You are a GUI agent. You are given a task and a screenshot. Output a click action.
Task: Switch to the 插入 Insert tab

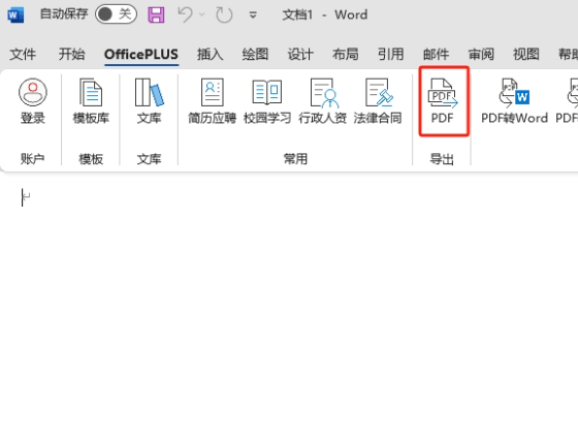(210, 54)
